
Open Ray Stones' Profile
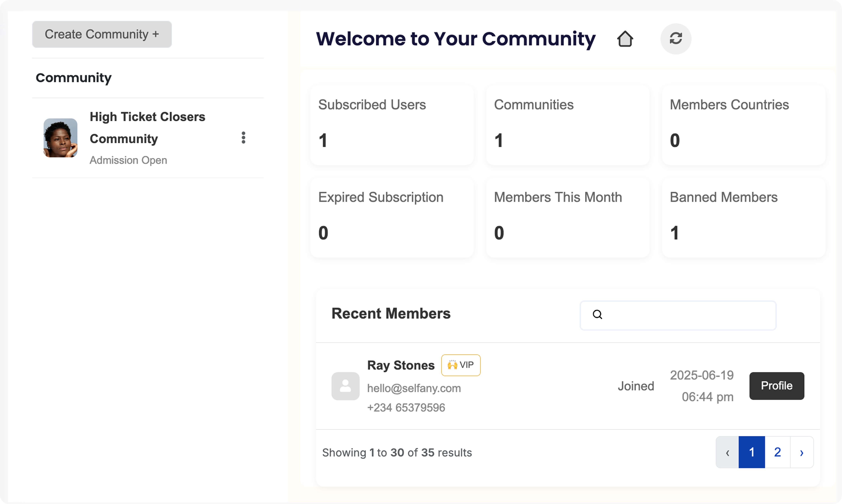(776, 386)
